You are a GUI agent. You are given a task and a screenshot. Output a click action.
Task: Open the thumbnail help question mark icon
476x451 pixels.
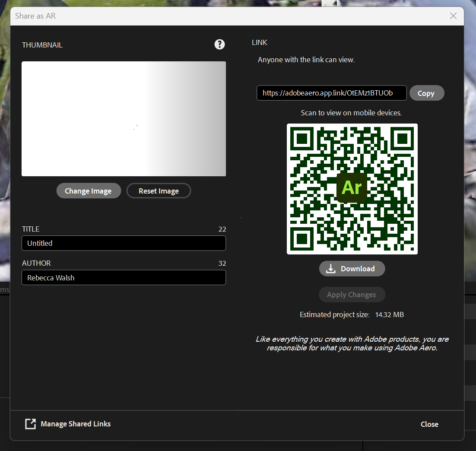pyautogui.click(x=219, y=44)
